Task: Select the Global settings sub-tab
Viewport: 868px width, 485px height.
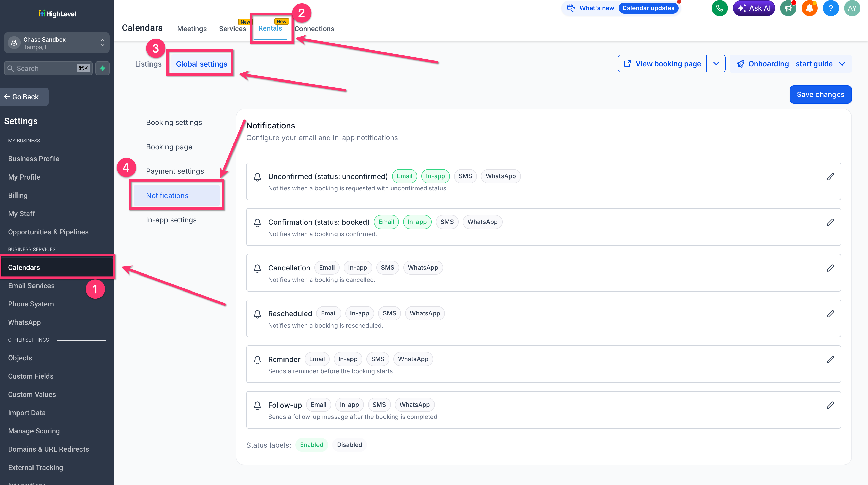Action: pos(202,64)
